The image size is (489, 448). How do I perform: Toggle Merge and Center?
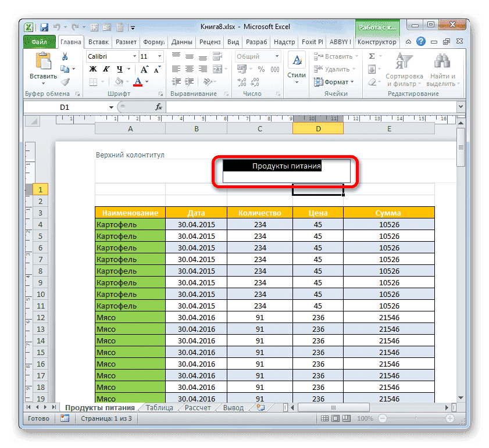pos(219,68)
